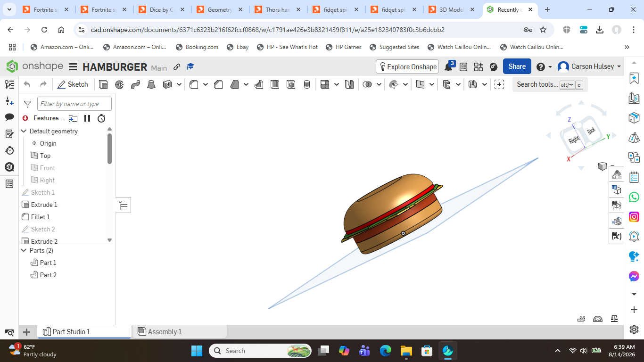The width and height of the screenshot is (644, 362).
Task: Click the feature filter name field
Action: tap(74, 104)
